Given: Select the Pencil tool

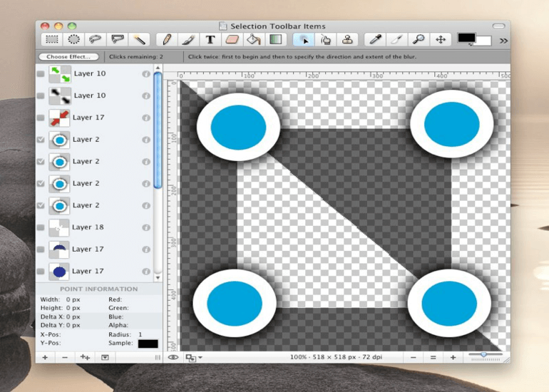Looking at the screenshot, I should tap(166, 40).
